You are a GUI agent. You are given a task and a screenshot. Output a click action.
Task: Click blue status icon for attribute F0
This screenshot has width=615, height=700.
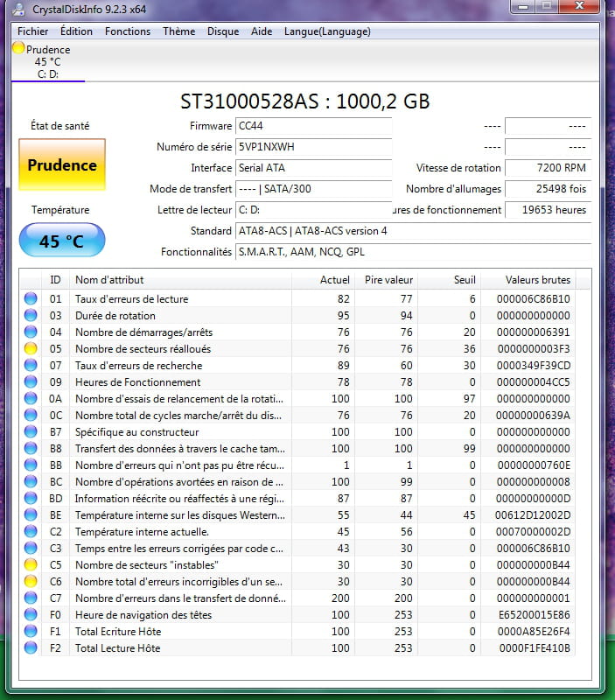click(31, 615)
